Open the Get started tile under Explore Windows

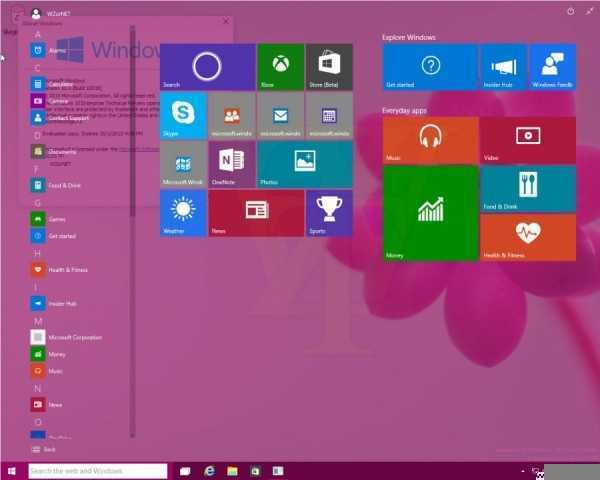(430, 67)
